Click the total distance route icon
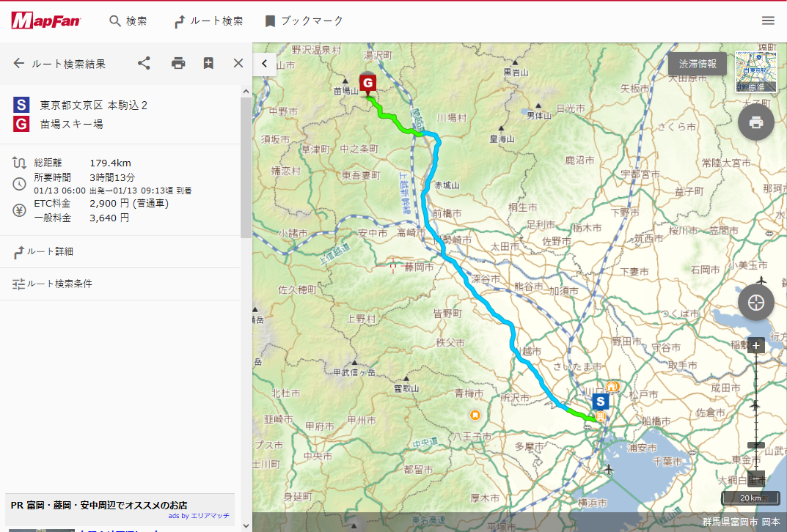Screen dimensions: 787x532 tap(19, 163)
